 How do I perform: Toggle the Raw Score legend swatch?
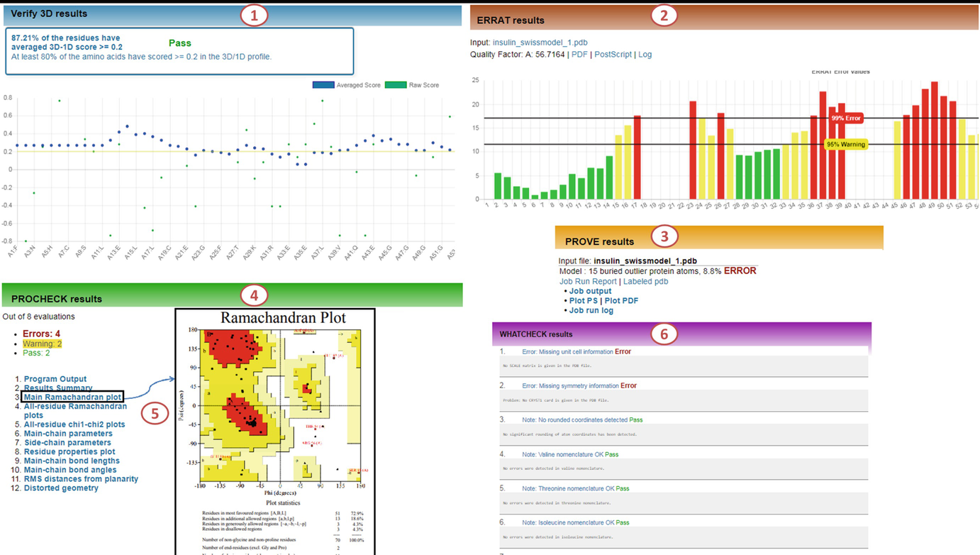[x=395, y=84]
